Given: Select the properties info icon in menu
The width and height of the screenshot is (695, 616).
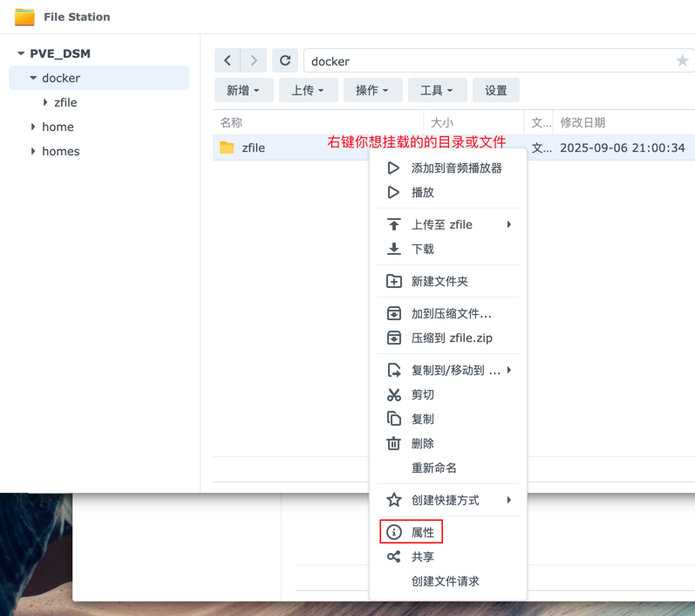Looking at the screenshot, I should [x=394, y=532].
